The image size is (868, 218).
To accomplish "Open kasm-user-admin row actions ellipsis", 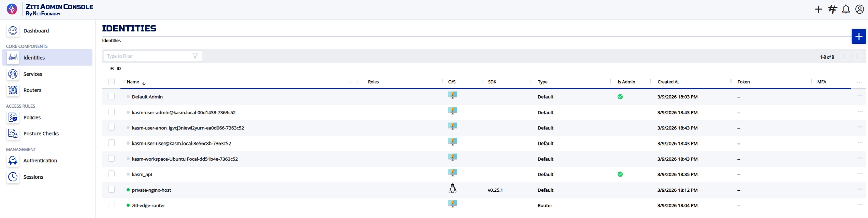I will point(860,111).
